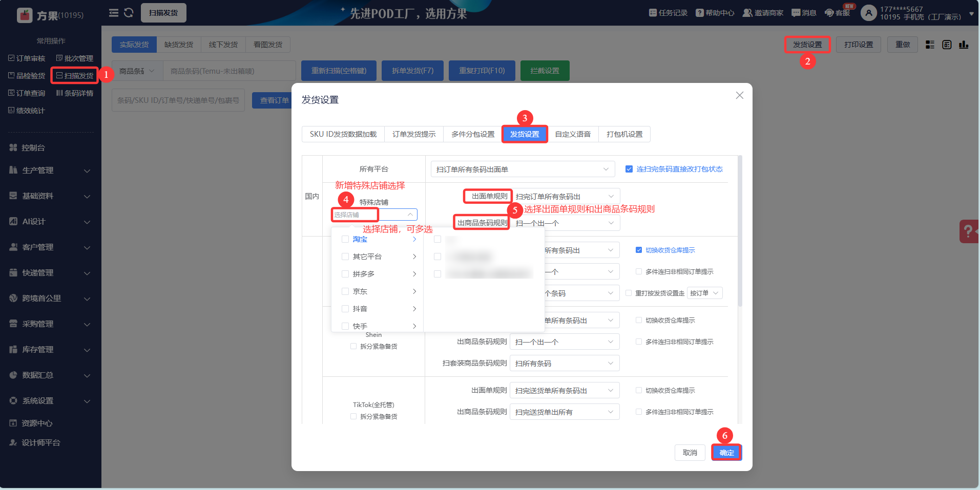Image resolution: width=980 pixels, height=490 pixels.
Task: Enable 重打按发货设置走 checkbox
Action: tap(629, 293)
